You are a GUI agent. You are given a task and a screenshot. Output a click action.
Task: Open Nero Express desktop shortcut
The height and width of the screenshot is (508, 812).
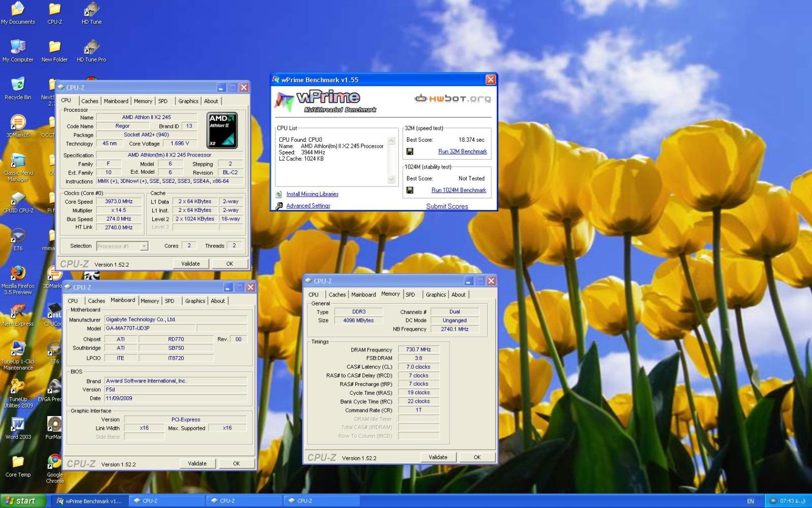[x=18, y=315]
